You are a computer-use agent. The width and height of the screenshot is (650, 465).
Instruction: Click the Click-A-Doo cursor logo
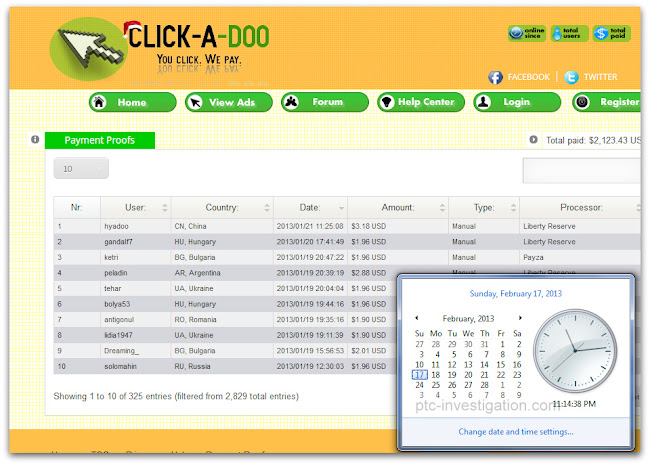tap(88, 49)
